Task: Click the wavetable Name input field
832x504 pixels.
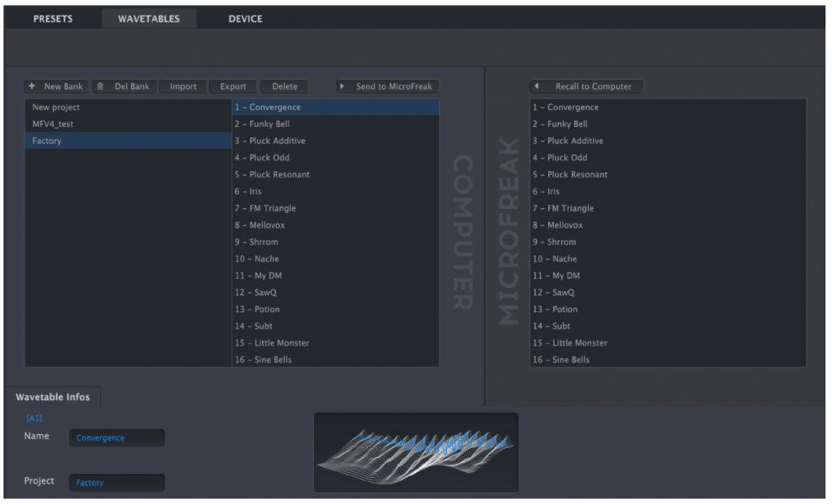Action: point(116,438)
